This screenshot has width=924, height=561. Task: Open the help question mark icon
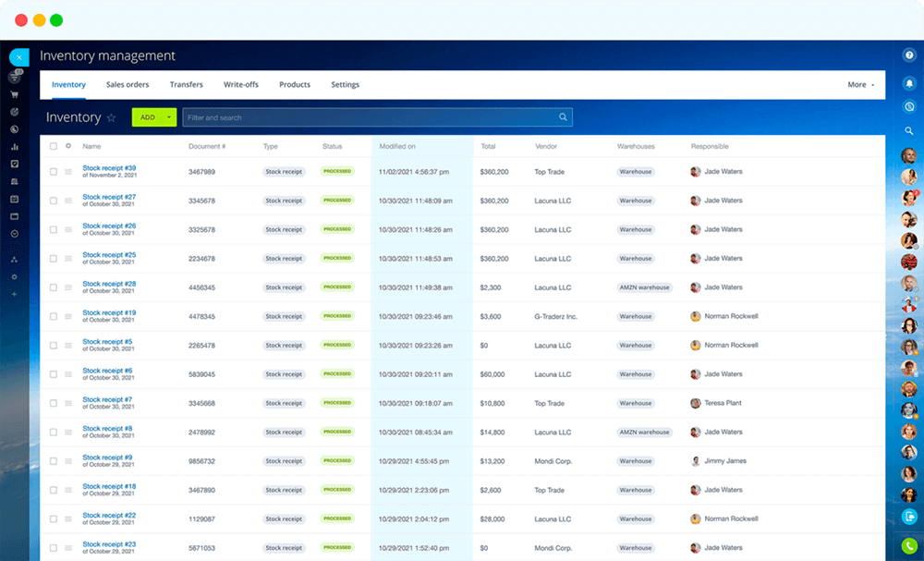(909, 55)
